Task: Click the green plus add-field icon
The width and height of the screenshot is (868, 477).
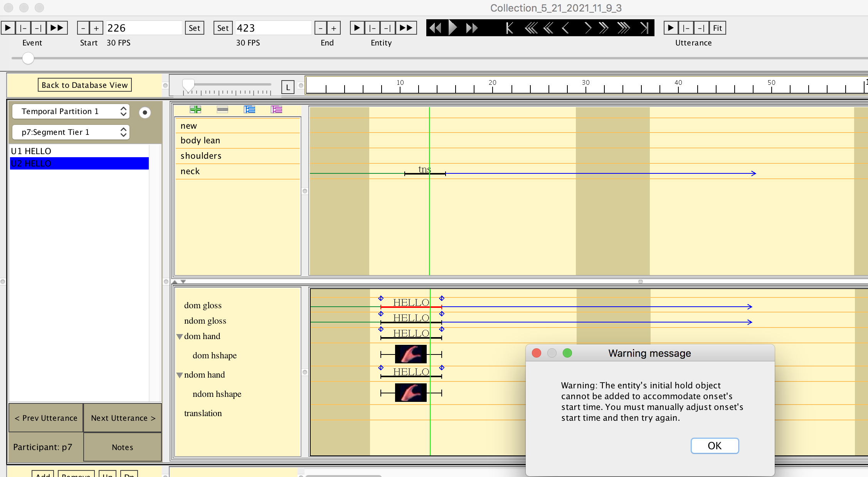Action: (x=196, y=109)
